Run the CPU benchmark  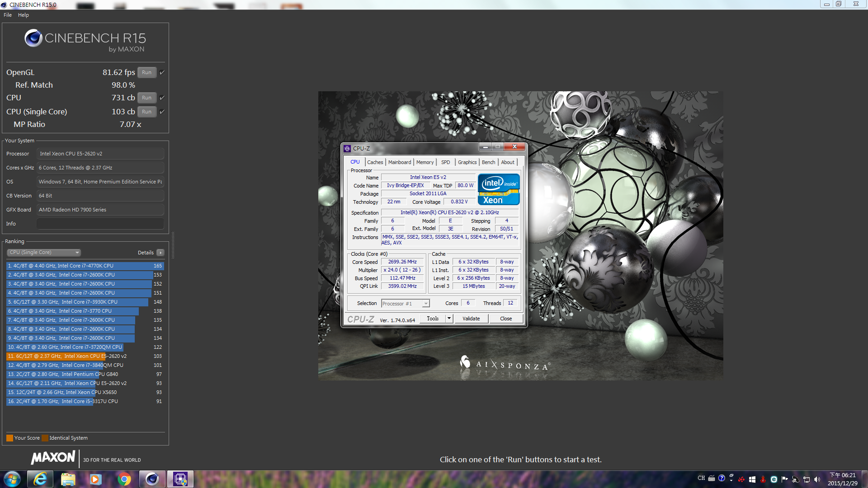[x=147, y=98]
